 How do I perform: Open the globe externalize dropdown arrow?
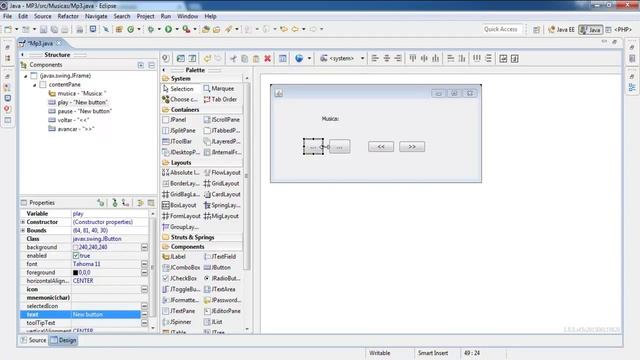point(309,58)
